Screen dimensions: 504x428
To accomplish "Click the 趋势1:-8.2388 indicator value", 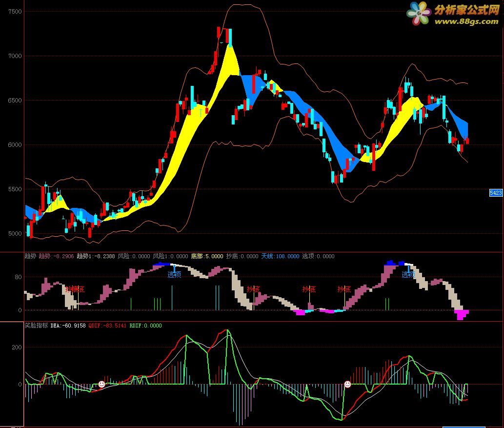I will coord(96,256).
